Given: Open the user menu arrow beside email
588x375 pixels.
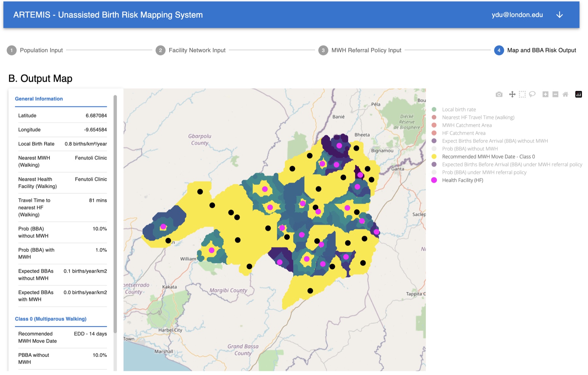Looking at the screenshot, I should tap(560, 15).
